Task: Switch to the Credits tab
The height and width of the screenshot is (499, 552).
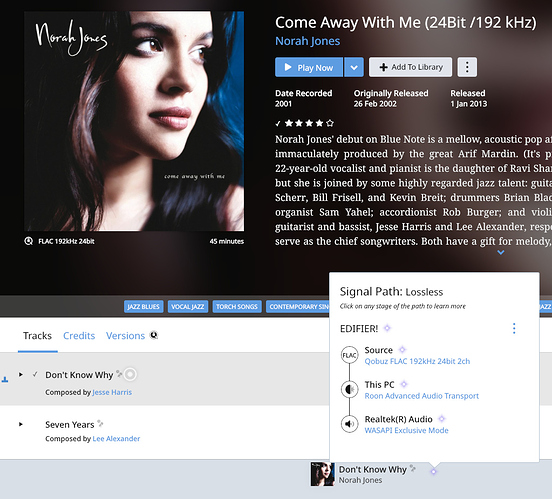Action: [79, 336]
